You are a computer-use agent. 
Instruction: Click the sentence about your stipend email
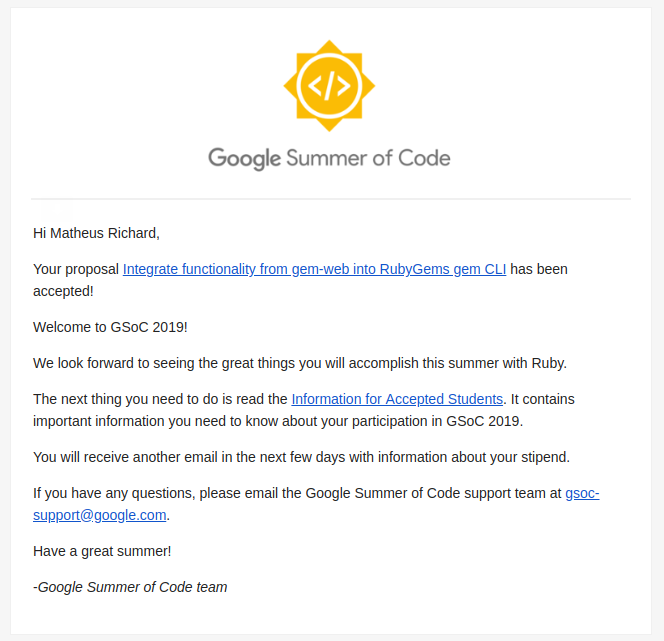[302, 457]
